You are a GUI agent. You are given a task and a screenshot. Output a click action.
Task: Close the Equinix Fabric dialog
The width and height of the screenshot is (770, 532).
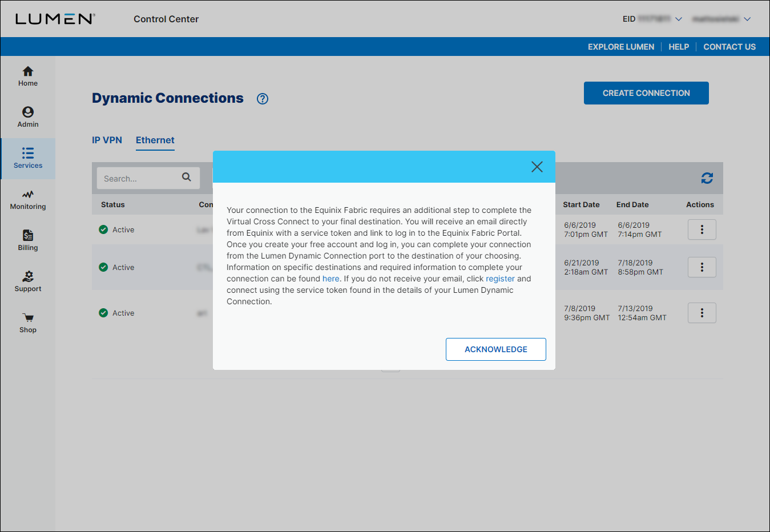tap(537, 167)
